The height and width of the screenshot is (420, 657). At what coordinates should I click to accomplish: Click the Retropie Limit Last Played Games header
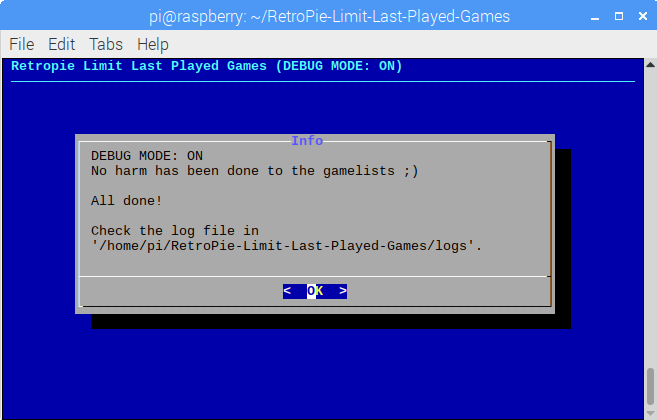pos(207,66)
